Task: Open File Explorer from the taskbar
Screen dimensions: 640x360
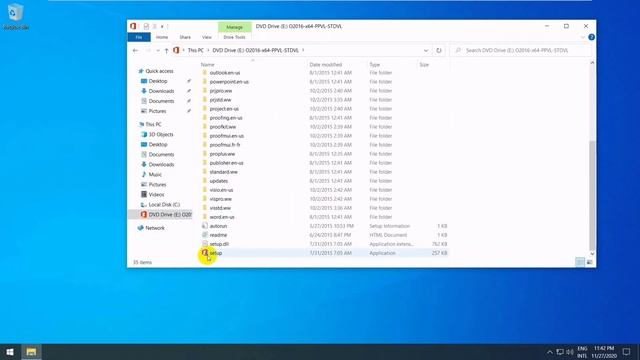Action: pyautogui.click(x=31, y=352)
